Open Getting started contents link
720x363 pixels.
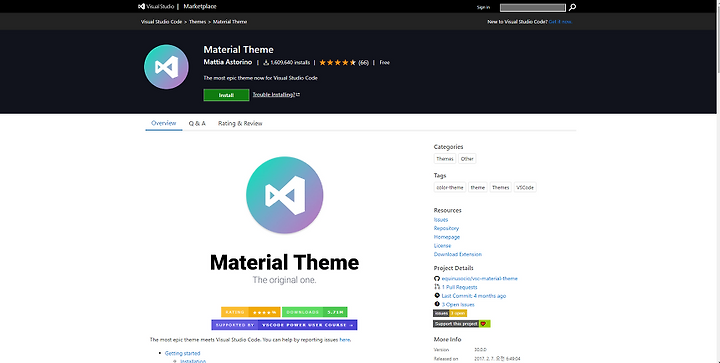tap(182, 353)
